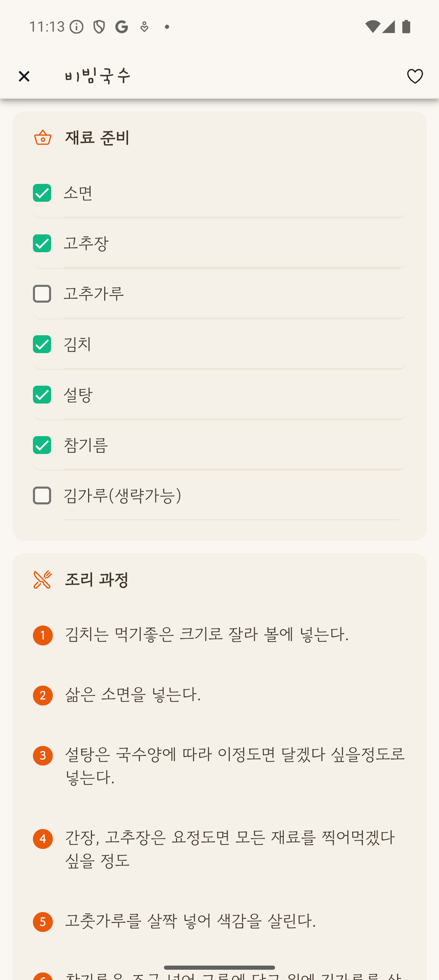
Task: Select the 재료 준비 section heading
Action: 97,137
